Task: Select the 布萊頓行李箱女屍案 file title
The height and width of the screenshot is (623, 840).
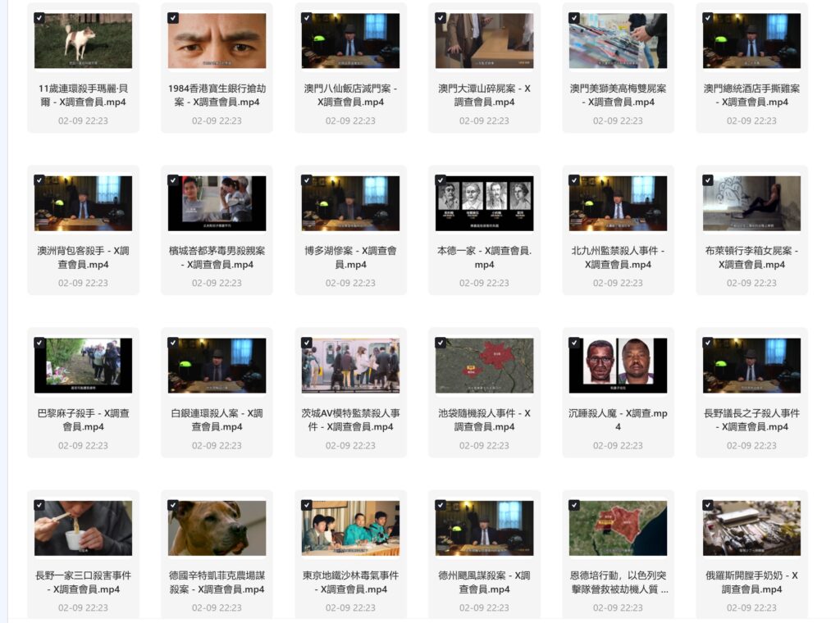Action: pyautogui.click(x=751, y=257)
